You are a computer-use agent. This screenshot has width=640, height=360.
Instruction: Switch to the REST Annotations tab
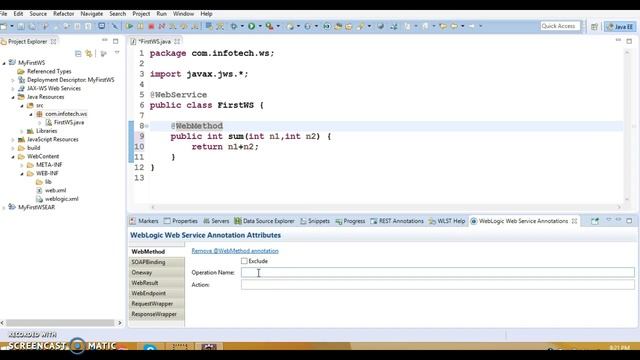(397, 221)
